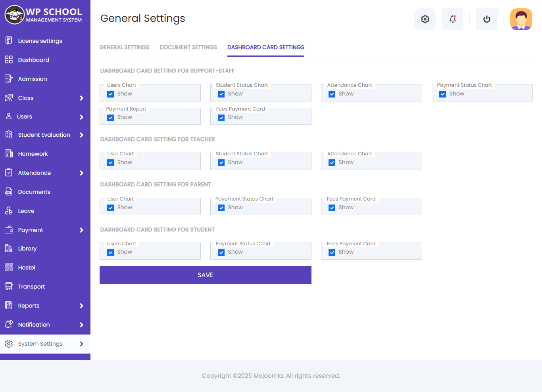Click the General Settings page heading
The width and height of the screenshot is (542, 392).
[x=143, y=19]
